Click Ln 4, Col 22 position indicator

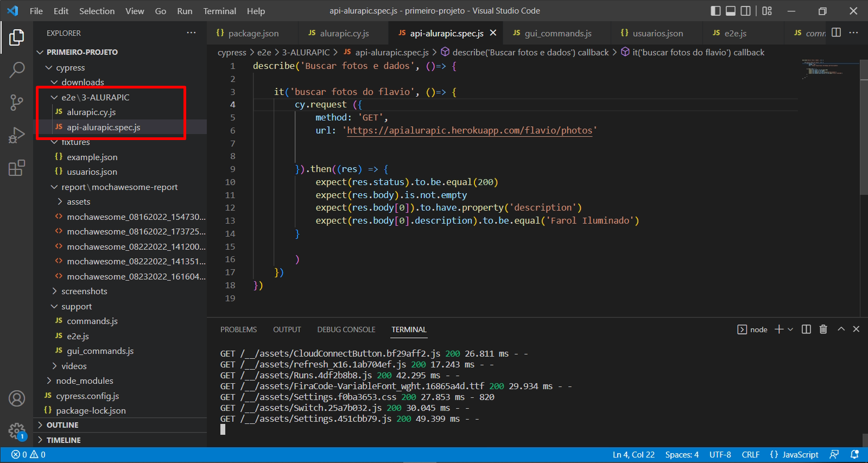tap(633, 455)
